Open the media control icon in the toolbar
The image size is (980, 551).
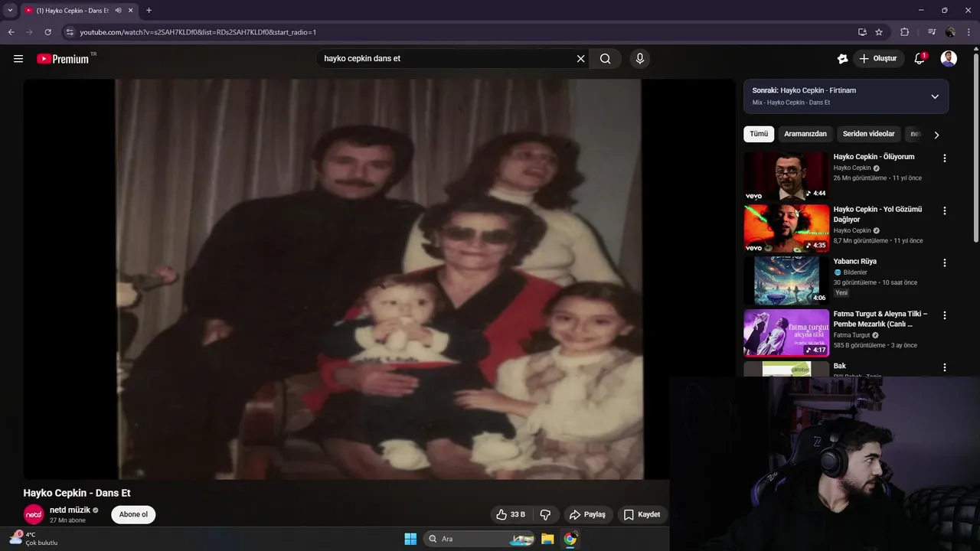click(932, 32)
